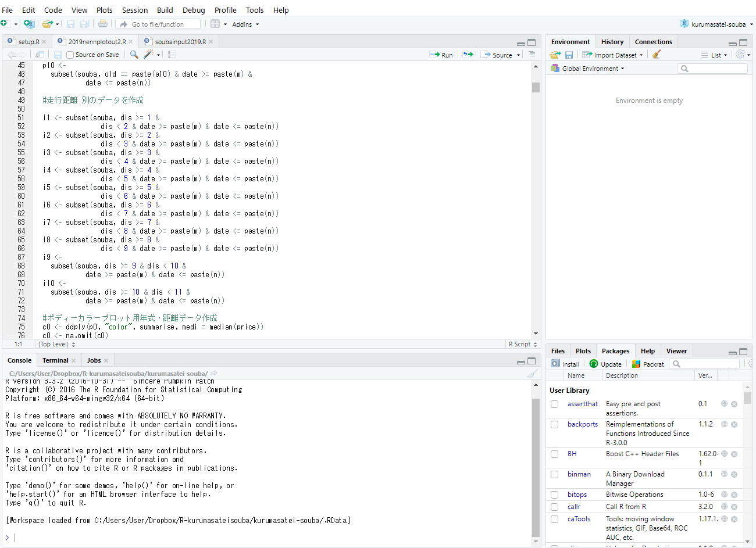
Task: Open the Session menu
Action: 135,10
